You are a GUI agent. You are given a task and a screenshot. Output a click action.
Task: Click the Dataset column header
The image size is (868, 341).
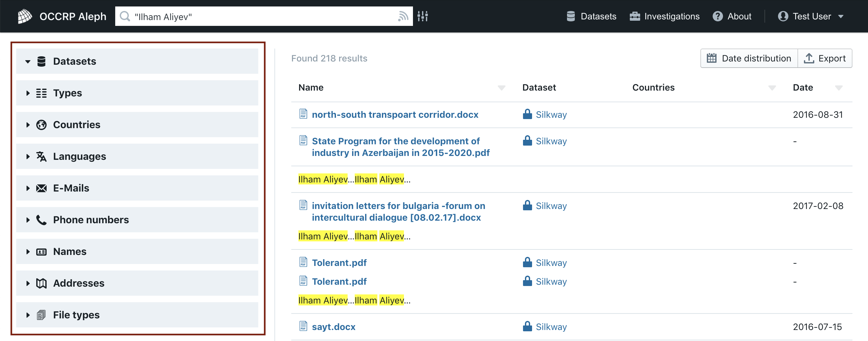[x=539, y=87]
